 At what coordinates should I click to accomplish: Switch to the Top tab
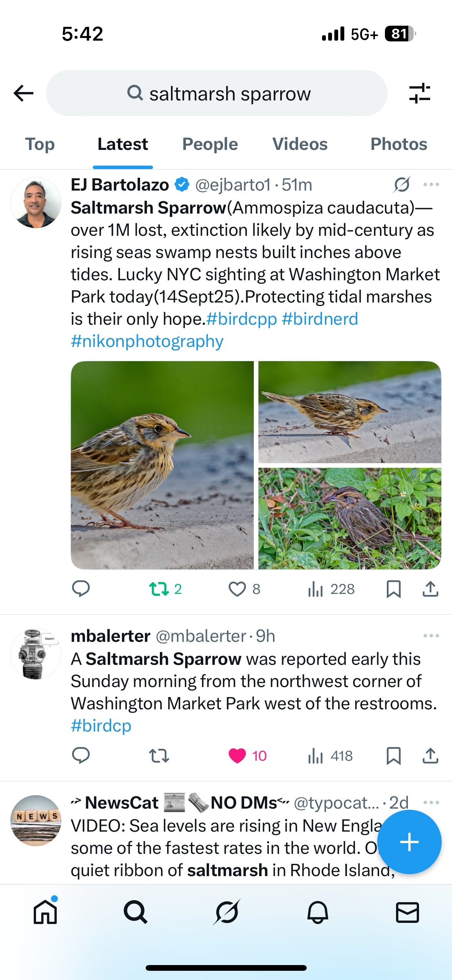click(x=40, y=145)
